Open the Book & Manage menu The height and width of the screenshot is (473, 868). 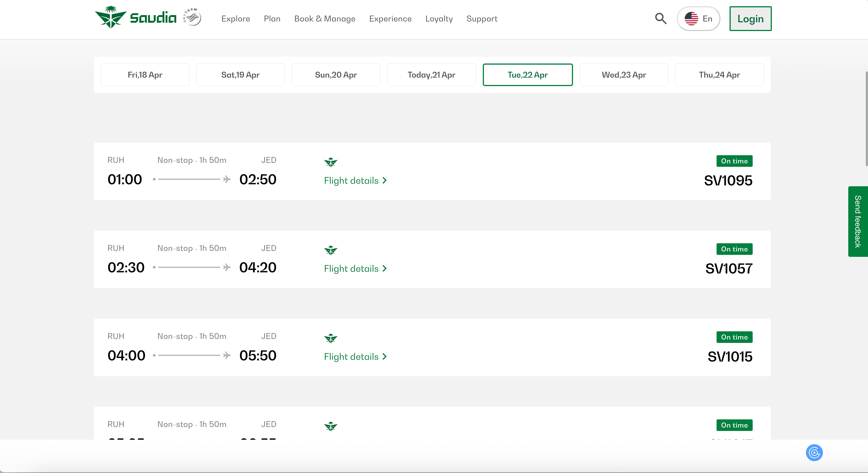pyautogui.click(x=325, y=19)
